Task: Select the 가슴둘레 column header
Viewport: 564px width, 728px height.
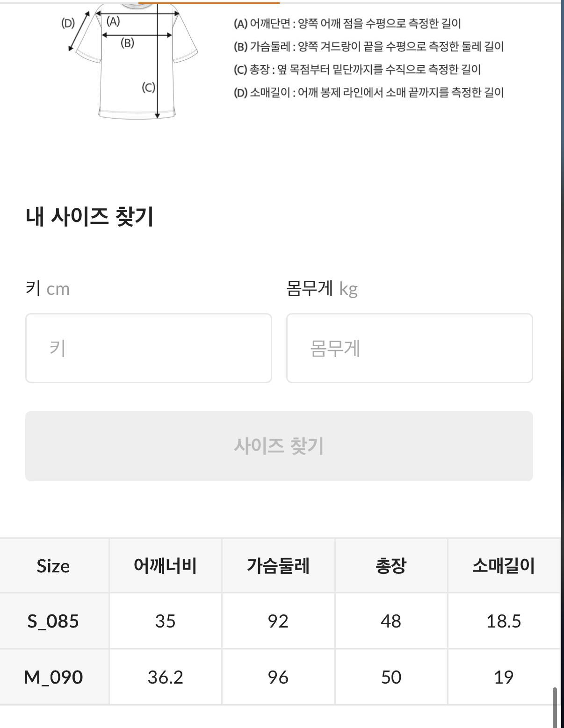Action: pos(278,566)
